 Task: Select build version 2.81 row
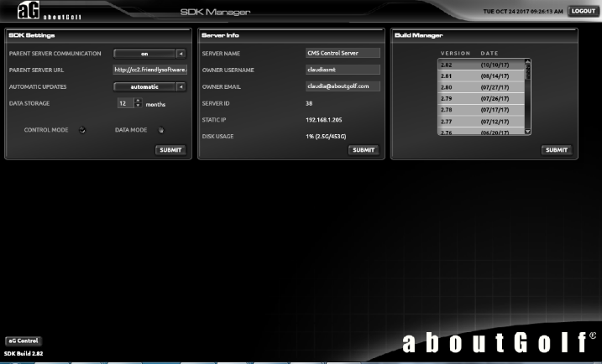pos(481,76)
